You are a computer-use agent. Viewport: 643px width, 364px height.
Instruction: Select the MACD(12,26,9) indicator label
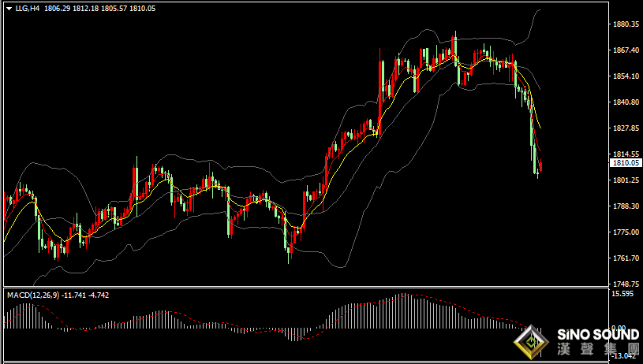coord(33,295)
